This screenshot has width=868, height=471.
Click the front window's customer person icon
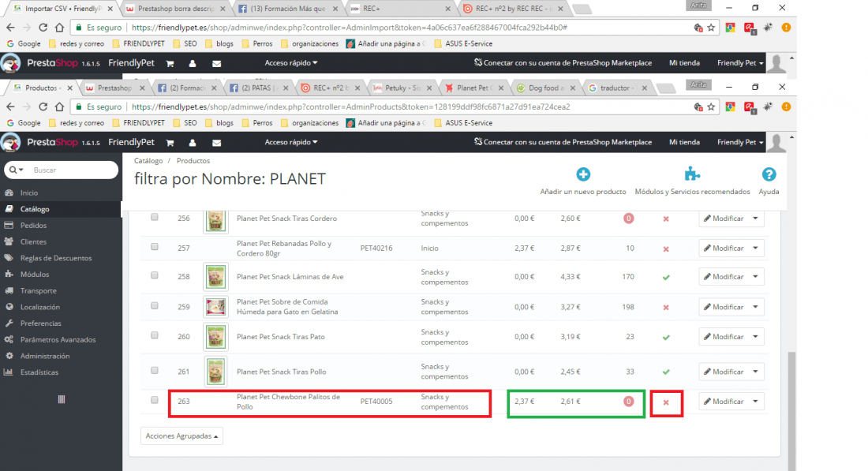tap(192, 143)
